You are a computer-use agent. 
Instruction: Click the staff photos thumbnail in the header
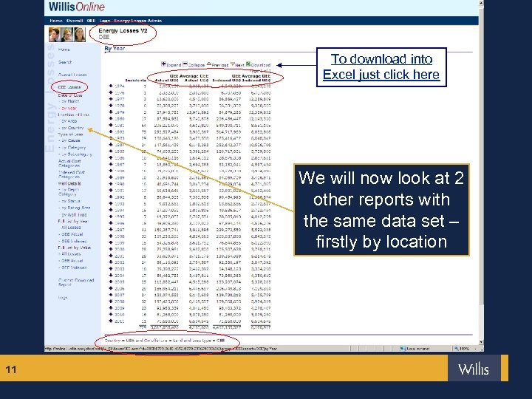click(66, 34)
